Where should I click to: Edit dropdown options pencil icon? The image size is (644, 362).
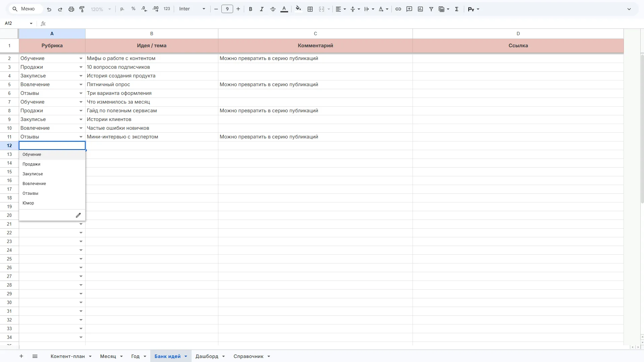(x=78, y=215)
